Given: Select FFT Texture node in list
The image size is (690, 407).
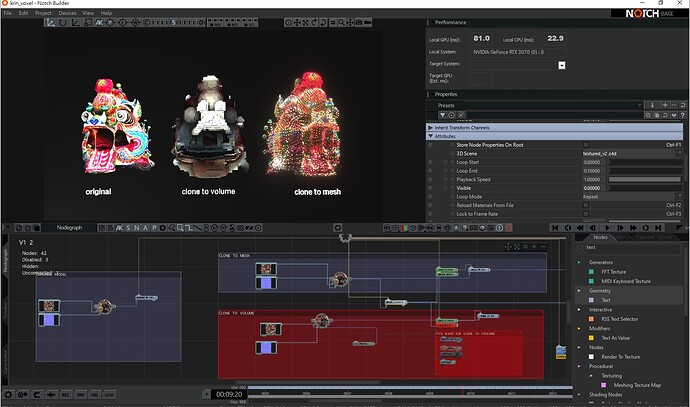Looking at the screenshot, I should pyautogui.click(x=613, y=272).
